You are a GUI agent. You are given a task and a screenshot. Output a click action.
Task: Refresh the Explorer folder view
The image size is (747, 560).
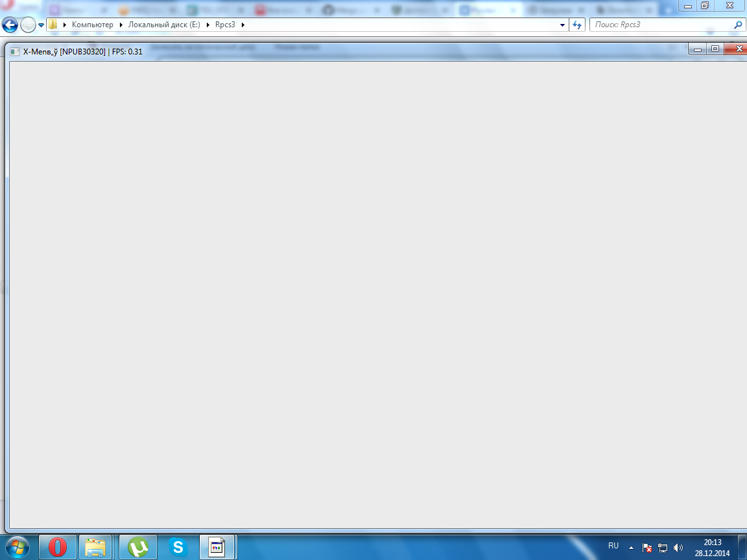pos(577,25)
